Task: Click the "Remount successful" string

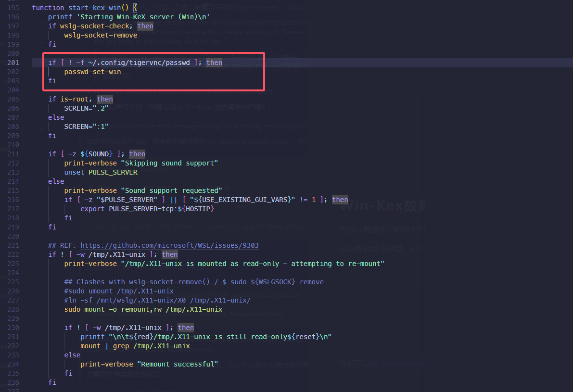Action: point(177,364)
